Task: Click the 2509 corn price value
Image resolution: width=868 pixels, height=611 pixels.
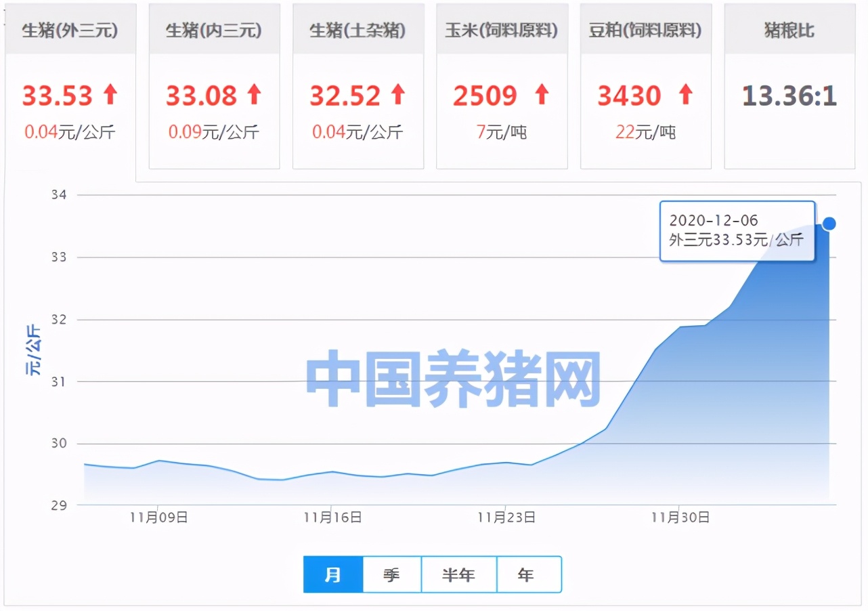Action: tap(485, 96)
